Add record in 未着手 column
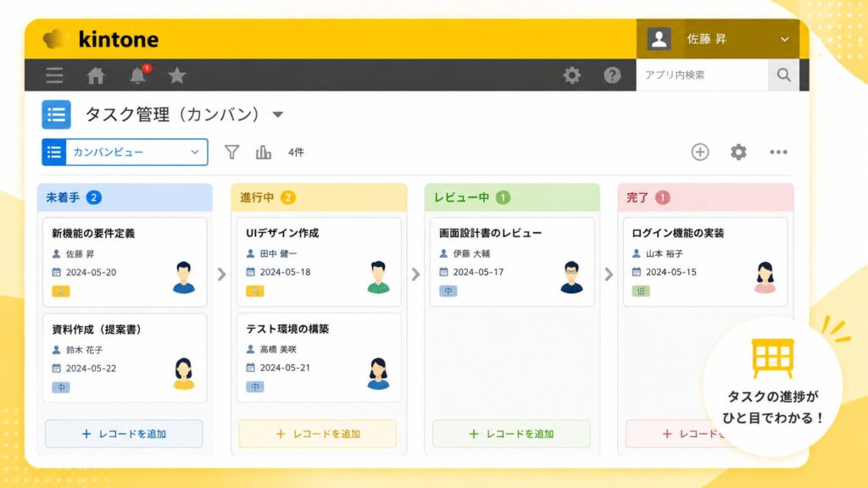 124,434
